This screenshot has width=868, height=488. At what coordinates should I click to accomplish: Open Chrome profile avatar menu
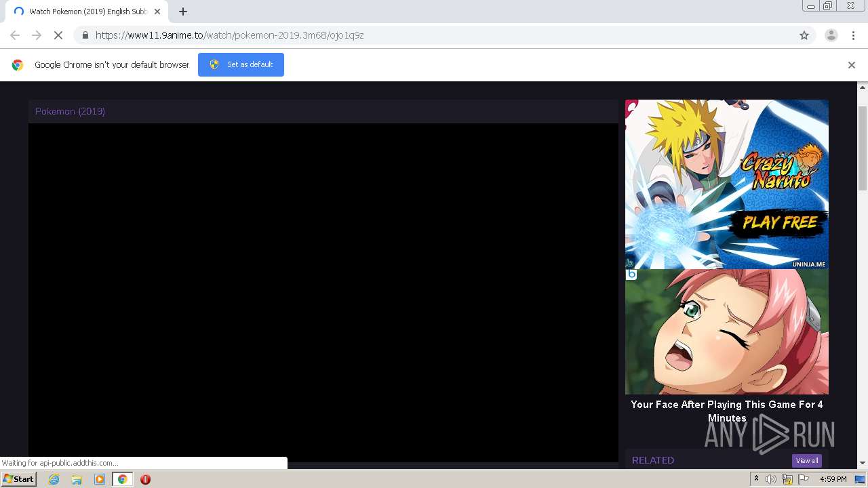click(x=831, y=35)
